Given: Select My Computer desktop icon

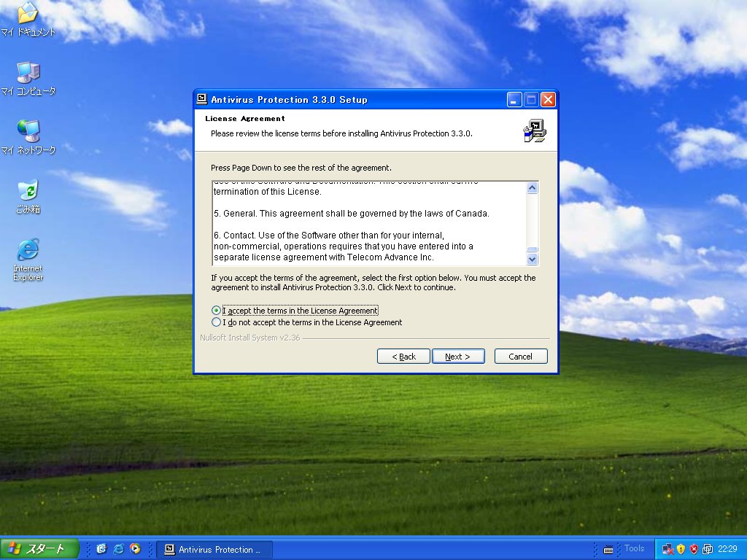Looking at the screenshot, I should 28,79.
